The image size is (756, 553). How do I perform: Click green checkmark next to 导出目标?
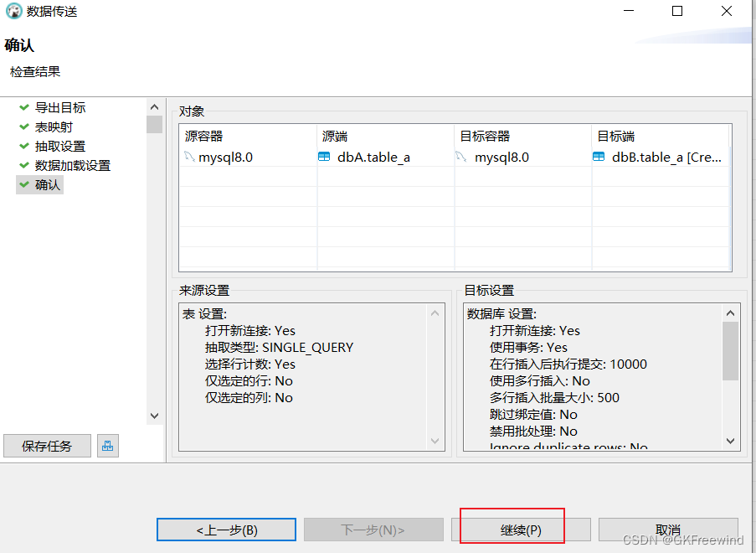24,108
